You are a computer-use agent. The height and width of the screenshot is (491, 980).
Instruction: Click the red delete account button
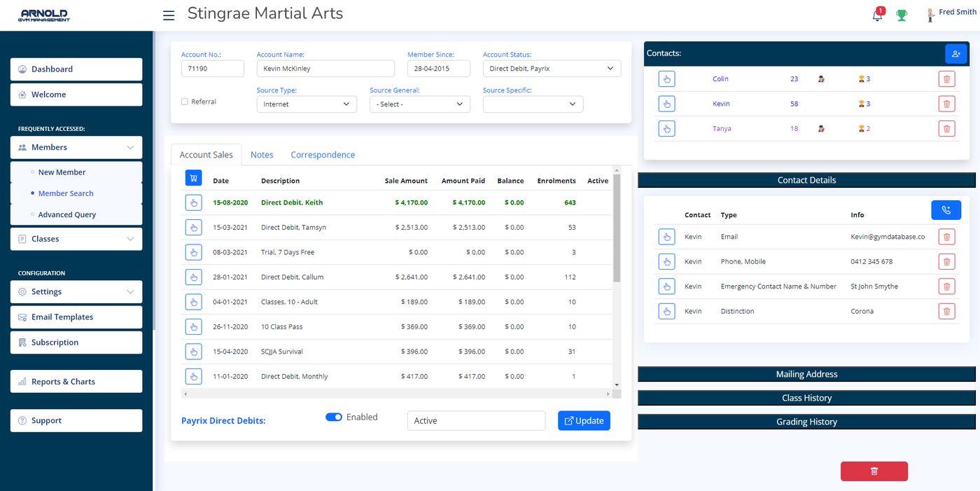pyautogui.click(x=874, y=471)
